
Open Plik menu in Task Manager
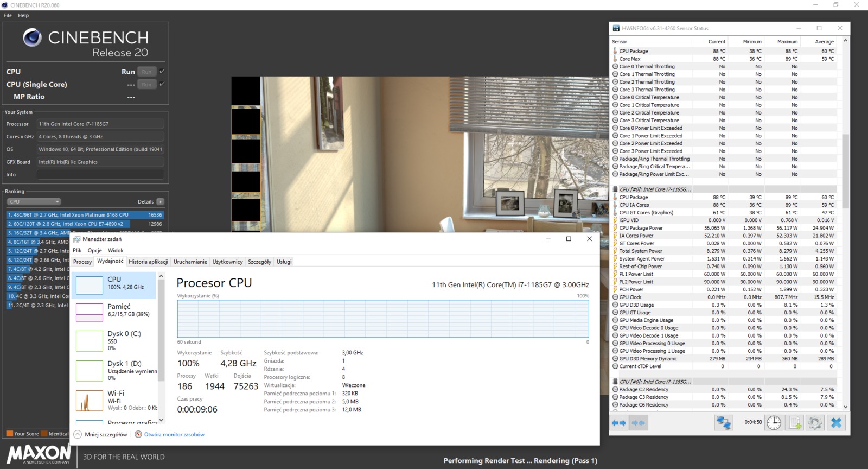pyautogui.click(x=77, y=250)
